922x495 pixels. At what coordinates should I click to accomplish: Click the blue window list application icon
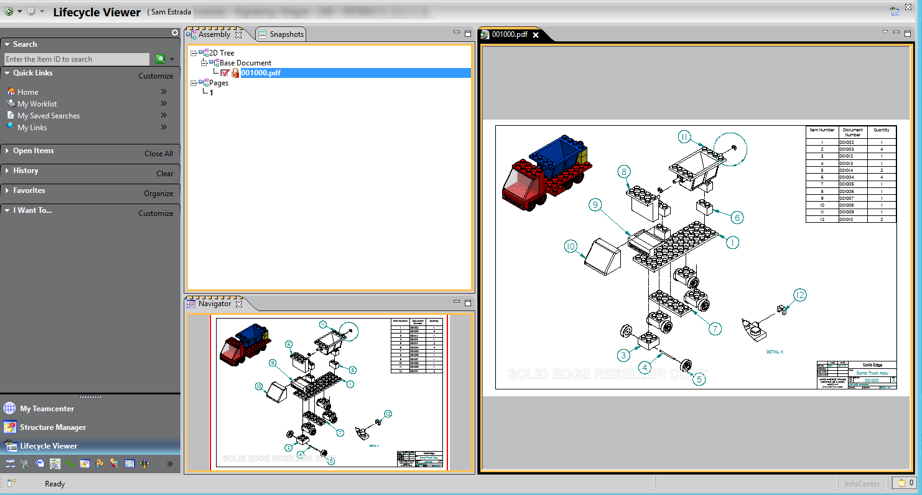point(129,463)
